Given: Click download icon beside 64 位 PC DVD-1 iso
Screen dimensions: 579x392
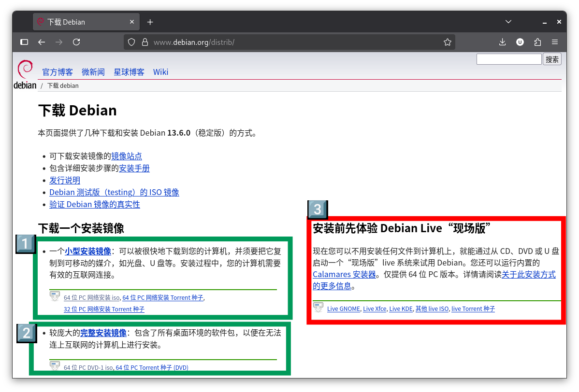Looking at the screenshot, I should (55, 366).
